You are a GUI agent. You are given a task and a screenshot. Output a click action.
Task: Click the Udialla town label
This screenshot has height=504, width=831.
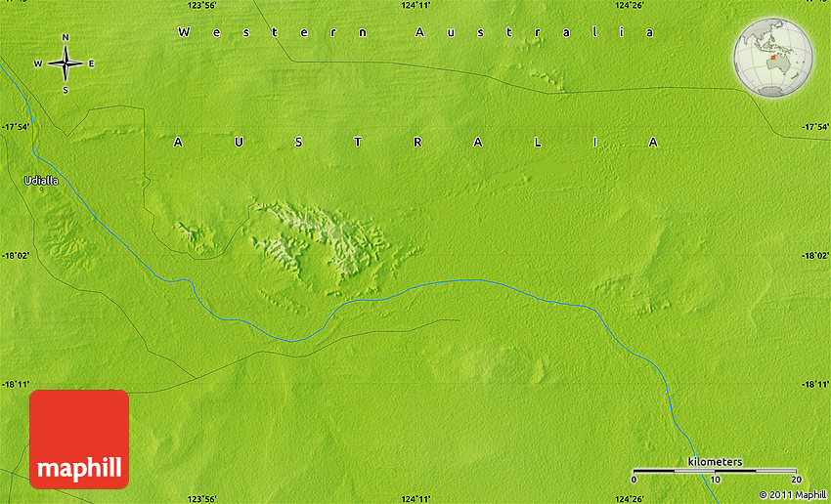41,181
